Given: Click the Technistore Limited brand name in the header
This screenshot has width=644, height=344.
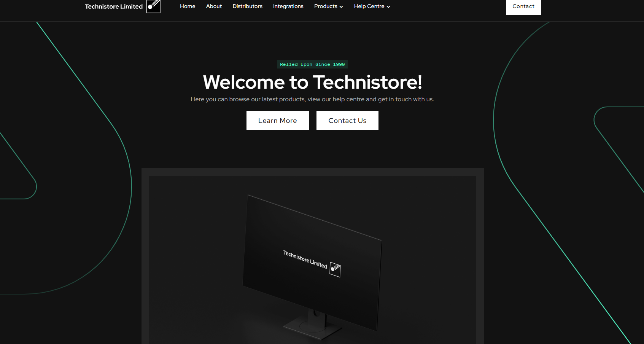Looking at the screenshot, I should click(x=114, y=6).
